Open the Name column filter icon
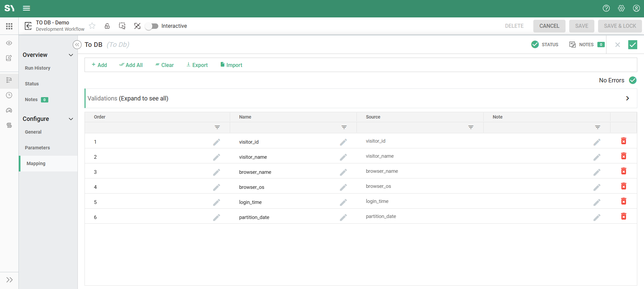This screenshot has width=644, height=289. click(x=344, y=127)
